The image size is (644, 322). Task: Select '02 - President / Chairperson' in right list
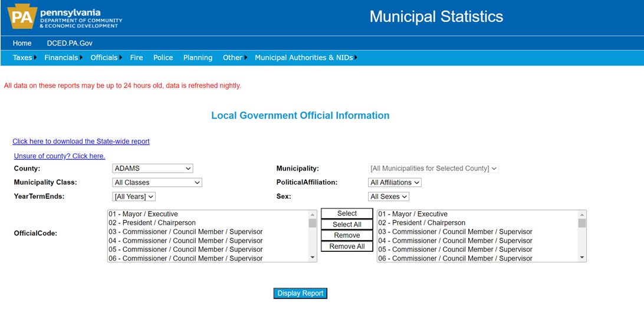[x=478, y=222]
